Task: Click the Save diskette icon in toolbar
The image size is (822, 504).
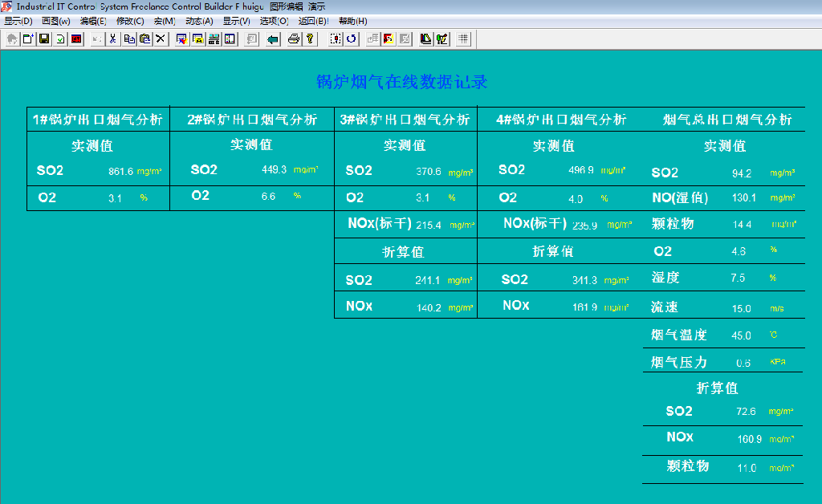Action: [44, 39]
